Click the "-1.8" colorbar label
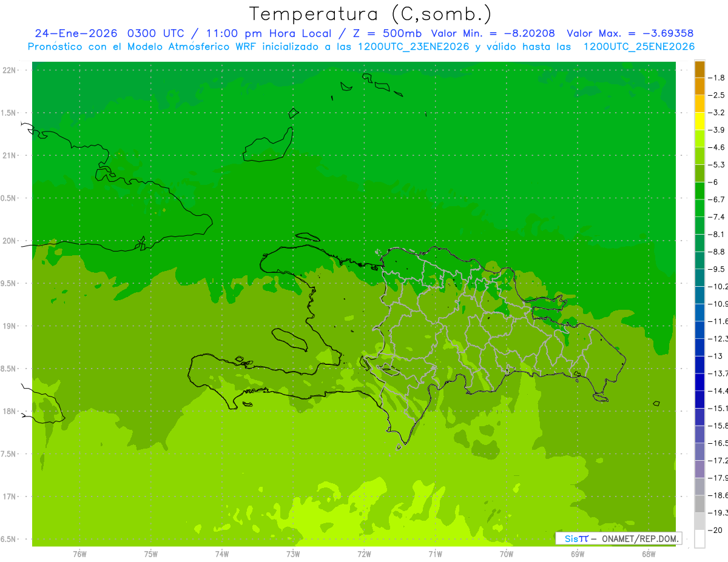 point(717,78)
